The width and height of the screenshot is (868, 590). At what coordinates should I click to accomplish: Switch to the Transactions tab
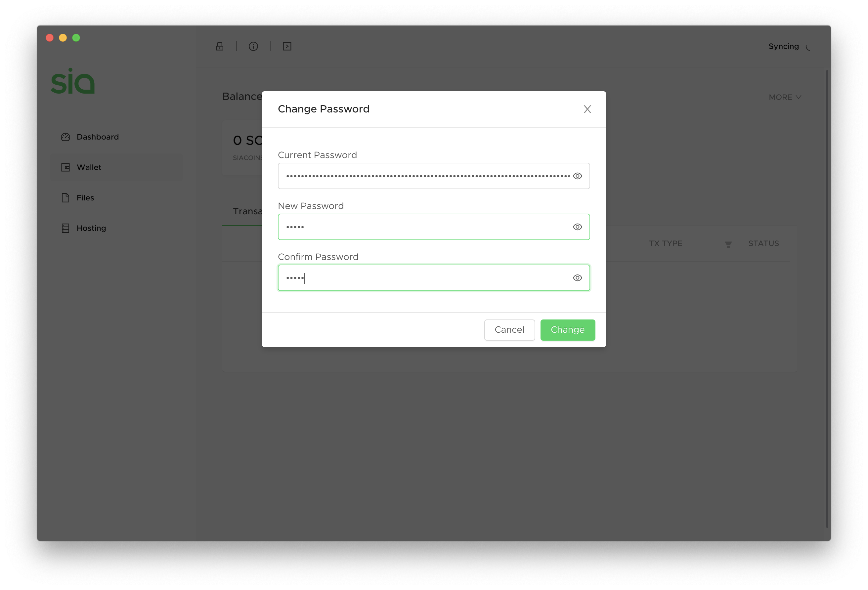click(x=247, y=211)
